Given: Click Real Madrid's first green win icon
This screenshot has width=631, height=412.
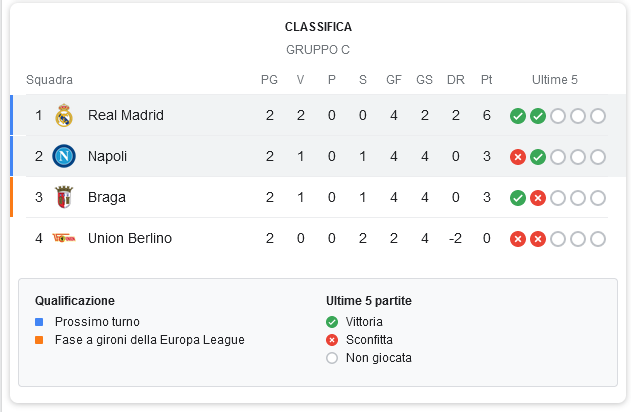Looking at the screenshot, I should point(518,116).
